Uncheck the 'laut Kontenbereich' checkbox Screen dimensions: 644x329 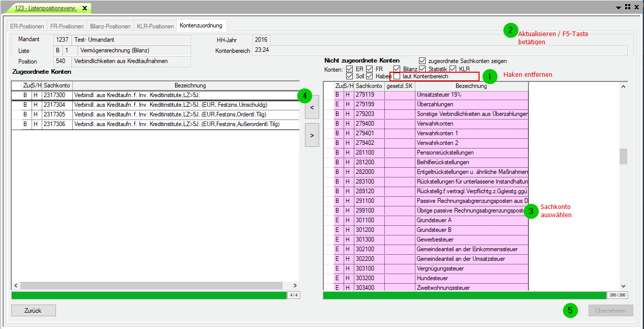[397, 76]
